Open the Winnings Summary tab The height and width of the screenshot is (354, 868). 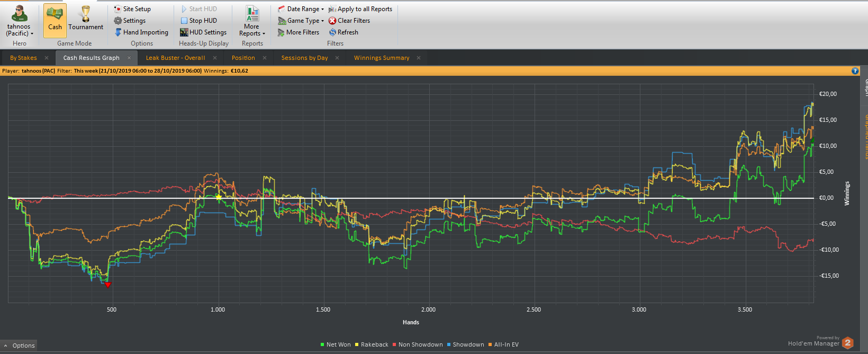click(382, 58)
